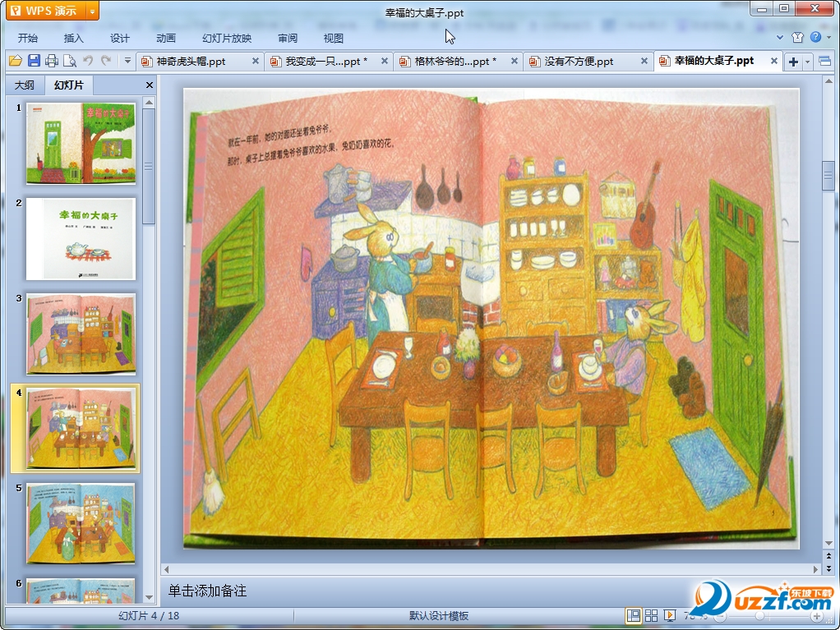
Task: Open the 插入 menu tab
Action: click(x=73, y=38)
